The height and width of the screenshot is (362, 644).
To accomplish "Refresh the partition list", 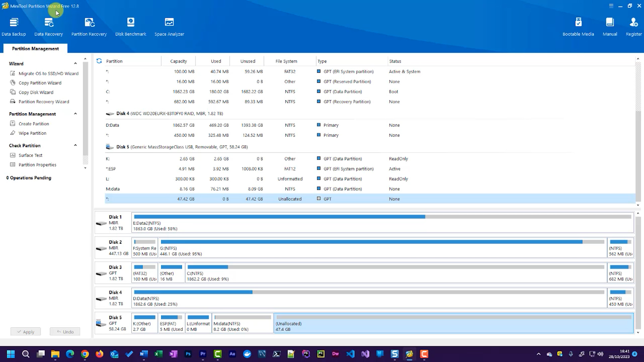I will (x=99, y=61).
